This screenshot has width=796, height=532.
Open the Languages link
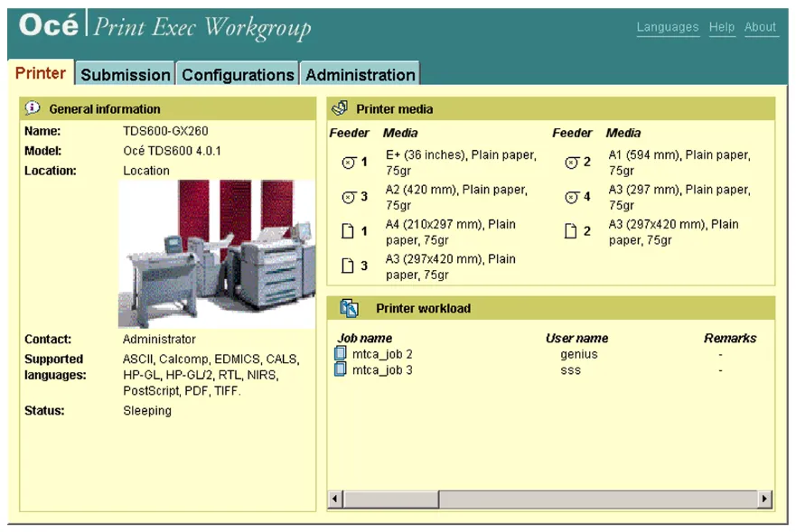(667, 27)
